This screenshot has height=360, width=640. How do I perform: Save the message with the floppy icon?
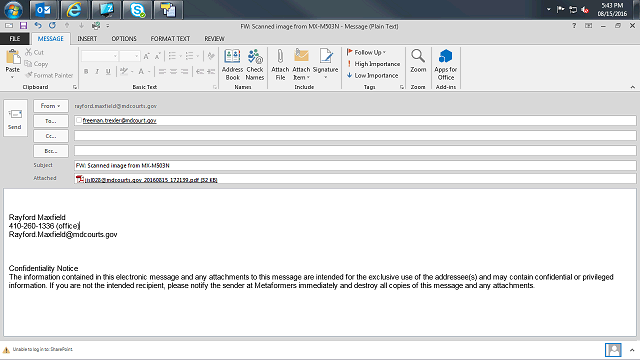pos(23,26)
